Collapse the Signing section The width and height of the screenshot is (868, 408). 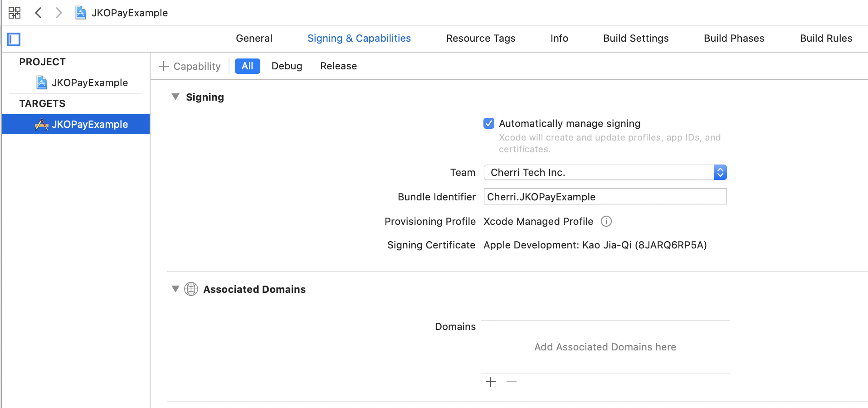(x=176, y=97)
